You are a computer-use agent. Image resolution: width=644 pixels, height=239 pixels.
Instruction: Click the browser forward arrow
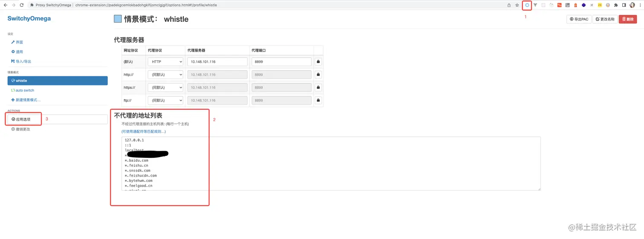point(14,5)
